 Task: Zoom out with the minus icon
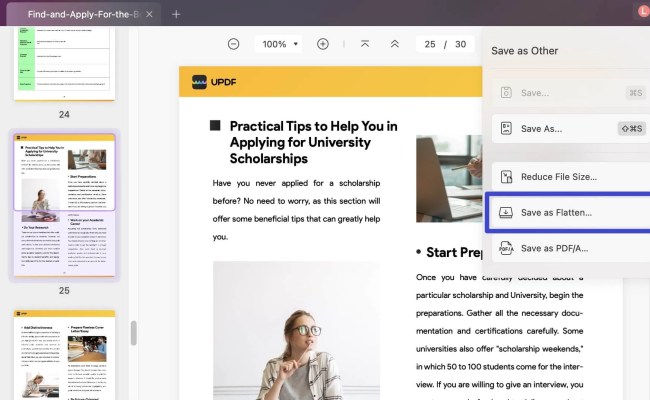tap(233, 44)
